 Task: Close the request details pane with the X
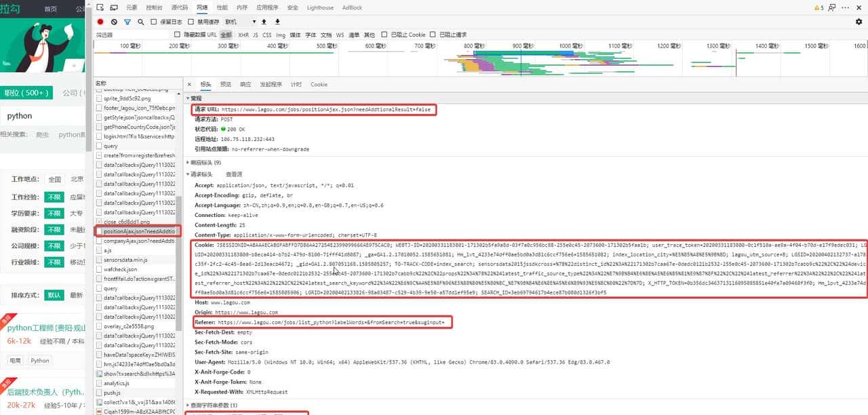pyautogui.click(x=189, y=85)
